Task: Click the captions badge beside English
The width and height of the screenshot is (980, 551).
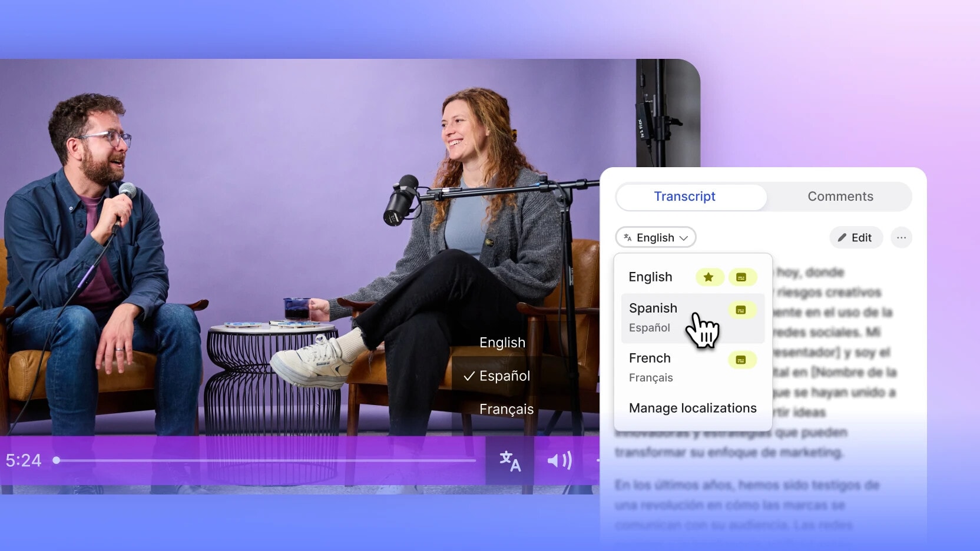Action: pos(742,277)
